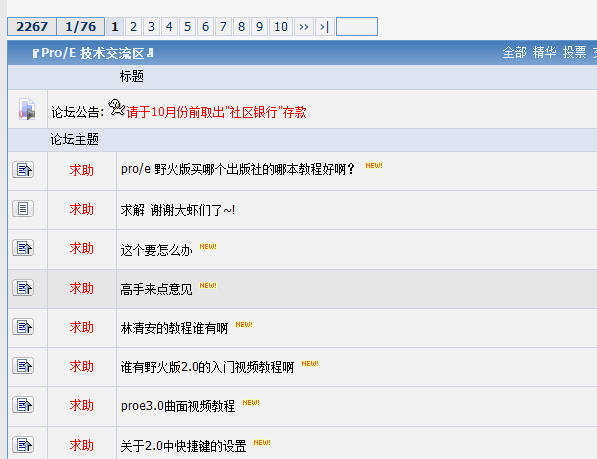Click NEW! badge on 关于2.0中快捷键的设置 thread

tap(262, 443)
